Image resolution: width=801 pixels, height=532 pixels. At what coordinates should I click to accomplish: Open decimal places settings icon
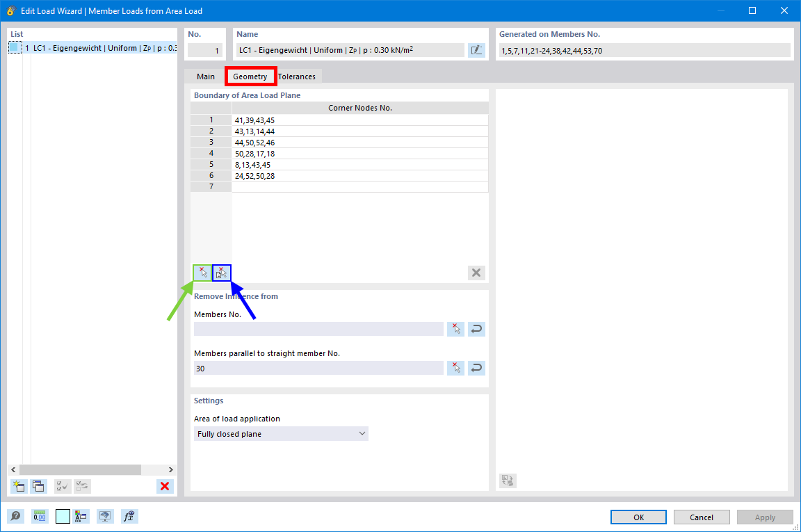(x=39, y=516)
